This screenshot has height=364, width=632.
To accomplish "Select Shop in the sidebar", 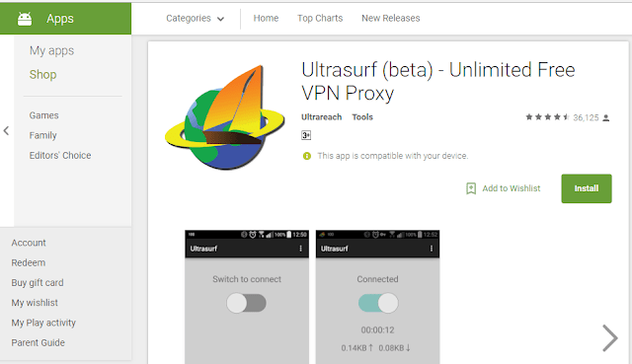I will point(42,75).
